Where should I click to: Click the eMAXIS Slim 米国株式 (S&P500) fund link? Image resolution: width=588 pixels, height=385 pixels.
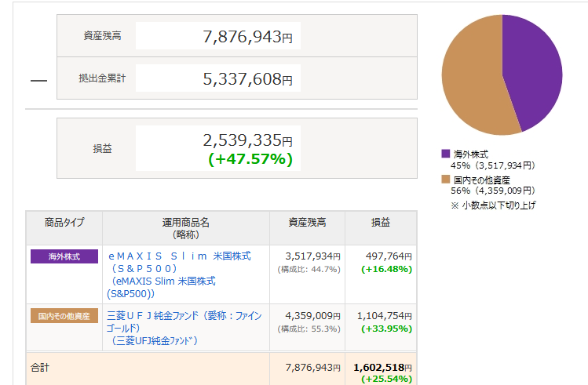pyautogui.click(x=180, y=262)
